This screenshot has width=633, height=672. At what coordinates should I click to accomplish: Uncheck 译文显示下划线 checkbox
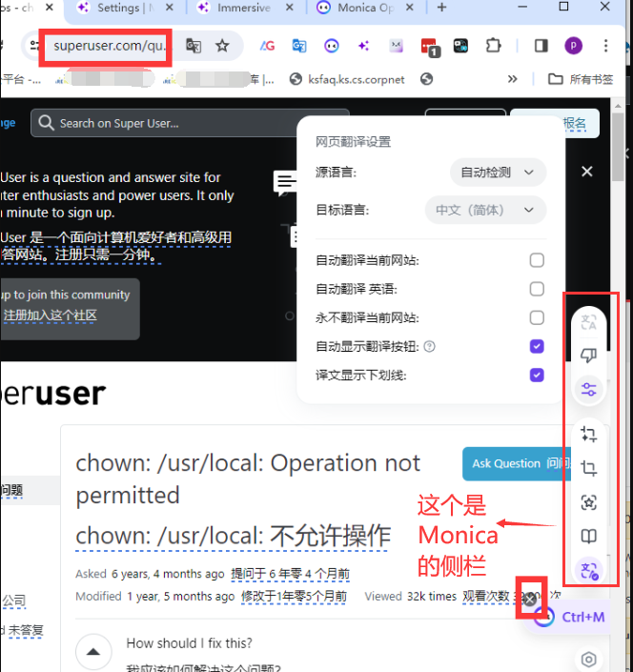coord(537,375)
